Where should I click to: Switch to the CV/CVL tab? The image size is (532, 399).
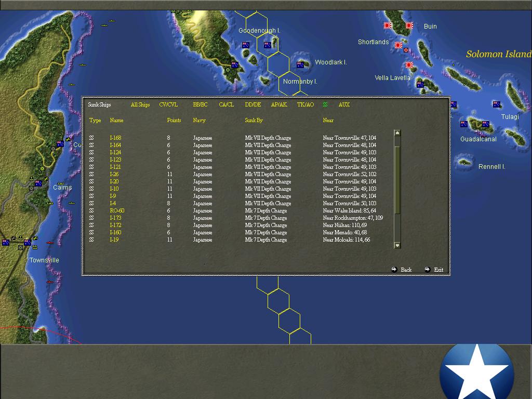pyautogui.click(x=168, y=104)
